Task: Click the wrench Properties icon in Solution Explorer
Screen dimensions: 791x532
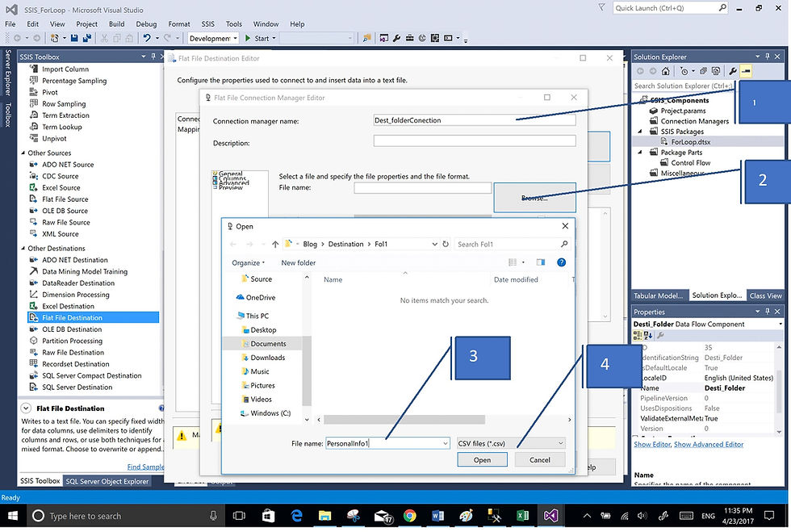Action: (733, 71)
